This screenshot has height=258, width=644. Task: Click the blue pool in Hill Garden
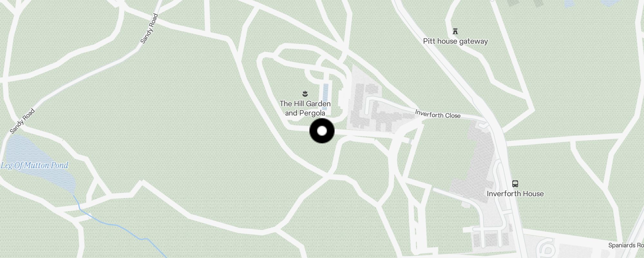pyautogui.click(x=325, y=96)
